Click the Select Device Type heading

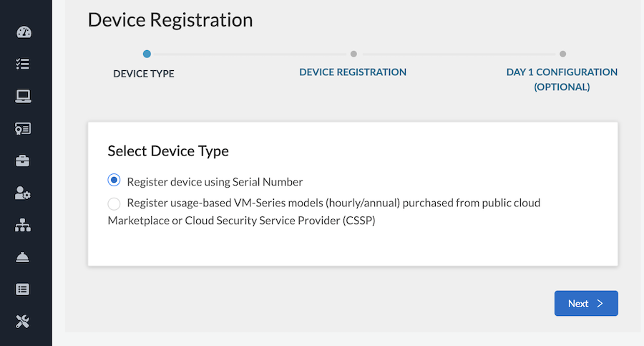168,151
